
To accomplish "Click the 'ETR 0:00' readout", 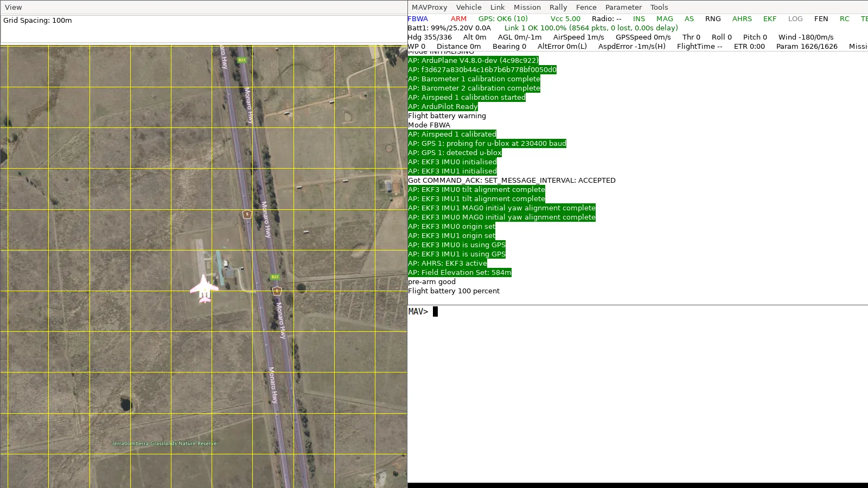I will [749, 47].
